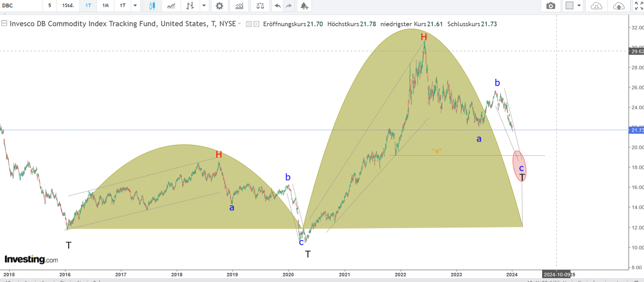The image size is (644, 282).
Task: Click the orange "4" line label
Action: coord(437,151)
